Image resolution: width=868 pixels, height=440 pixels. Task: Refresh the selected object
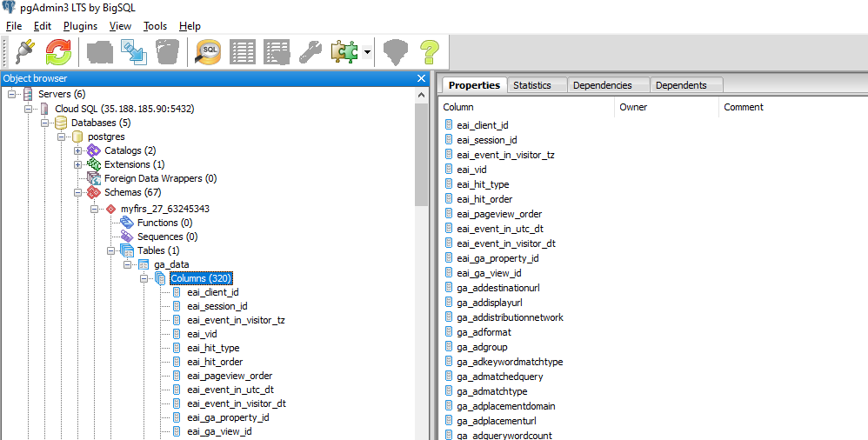point(58,52)
